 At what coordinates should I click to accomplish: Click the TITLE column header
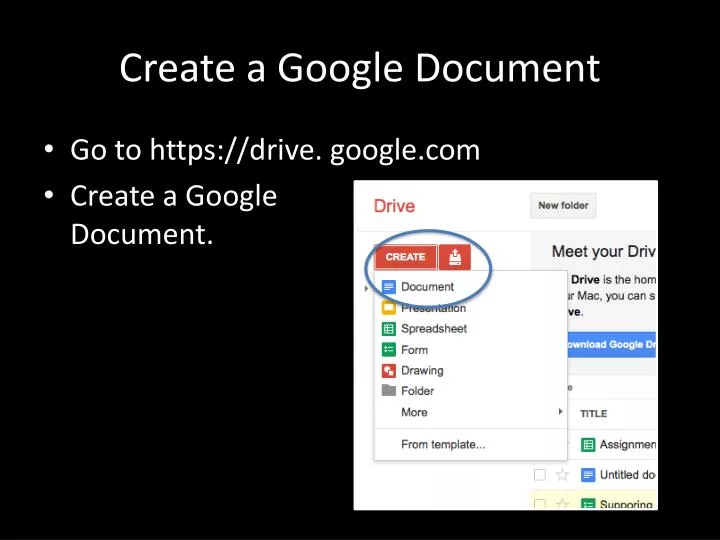point(593,414)
